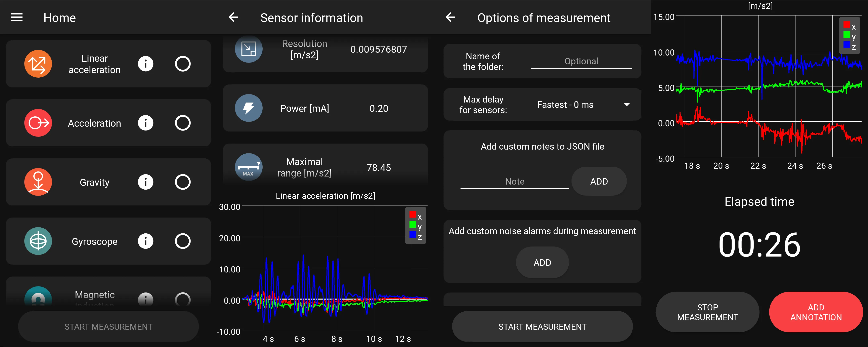
Task: Go back from Options of measurement screen
Action: tap(450, 17)
